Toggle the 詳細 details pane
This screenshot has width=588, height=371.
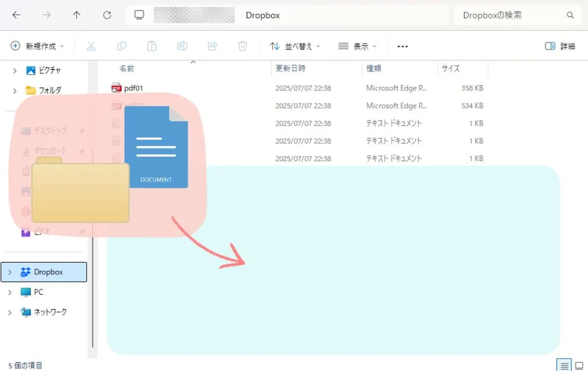coord(560,46)
